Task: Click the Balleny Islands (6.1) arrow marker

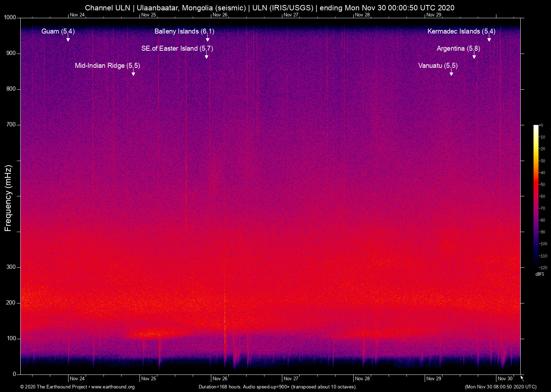Action: (207, 39)
